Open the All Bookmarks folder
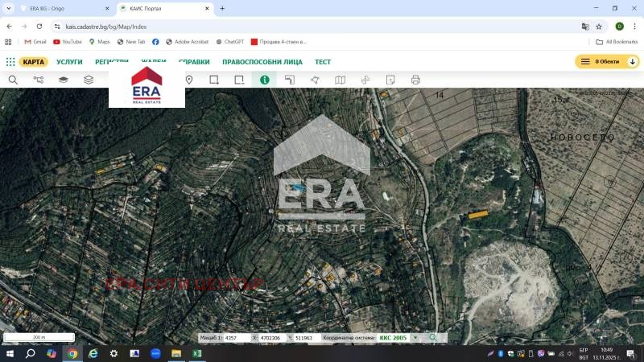The width and height of the screenshot is (644, 362). [616, 42]
